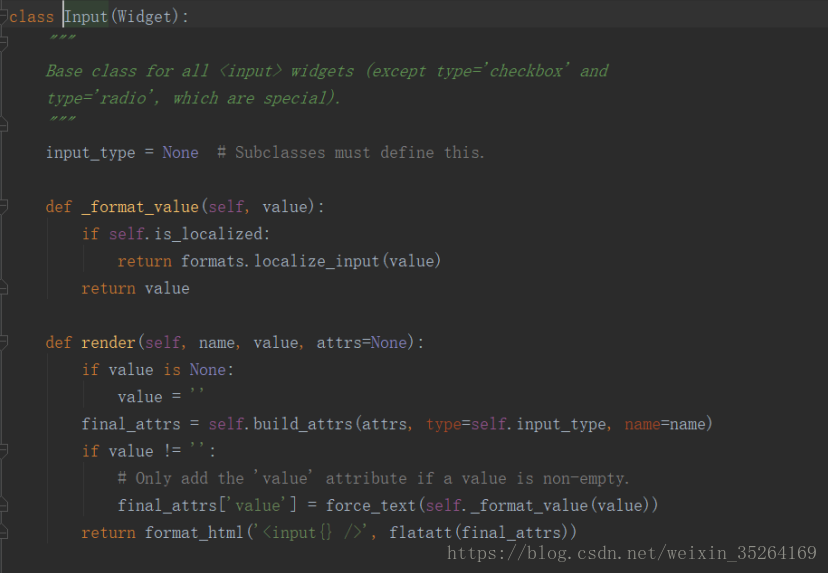Collapse the def render method fold
Image resolution: width=828 pixels, height=573 pixels.
pyautogui.click(x=3, y=342)
